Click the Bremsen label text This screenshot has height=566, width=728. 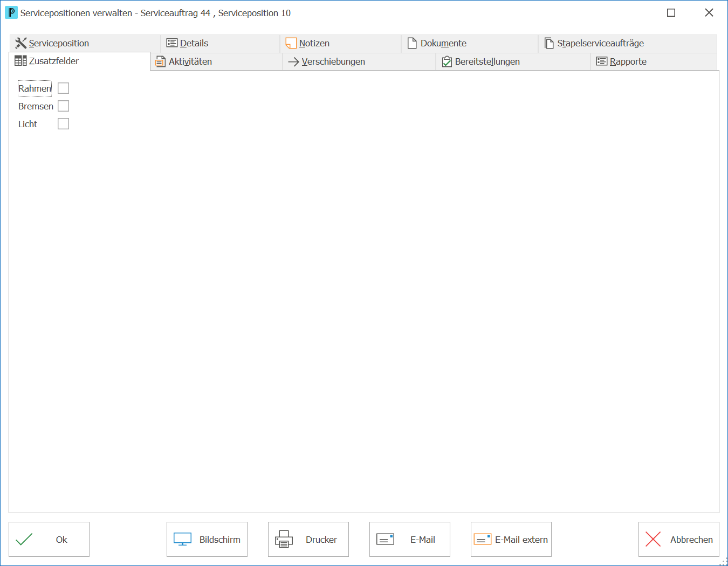36,106
